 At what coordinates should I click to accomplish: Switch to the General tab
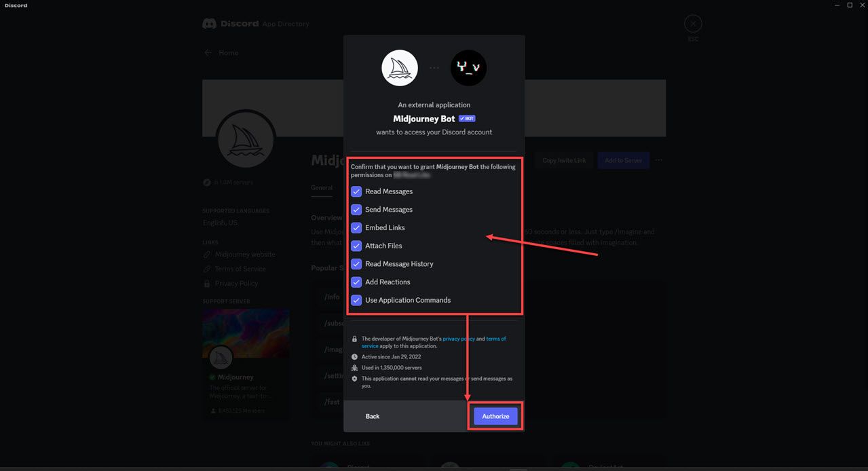point(322,188)
